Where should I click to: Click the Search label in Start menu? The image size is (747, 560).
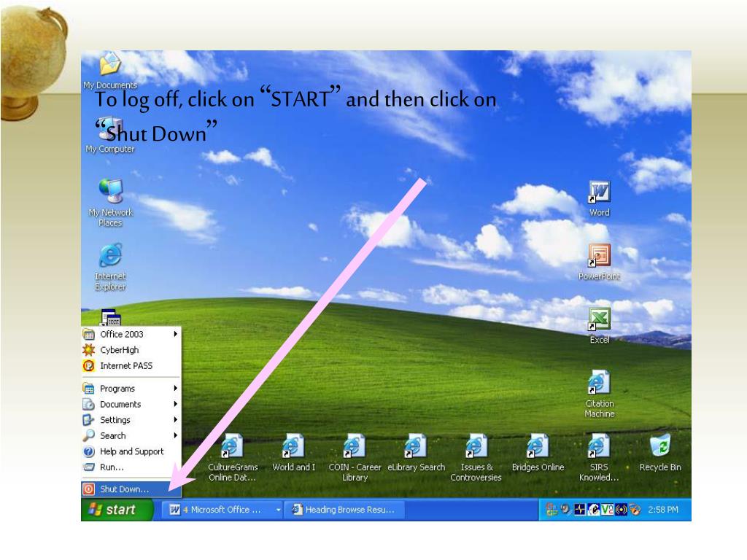[x=113, y=436]
